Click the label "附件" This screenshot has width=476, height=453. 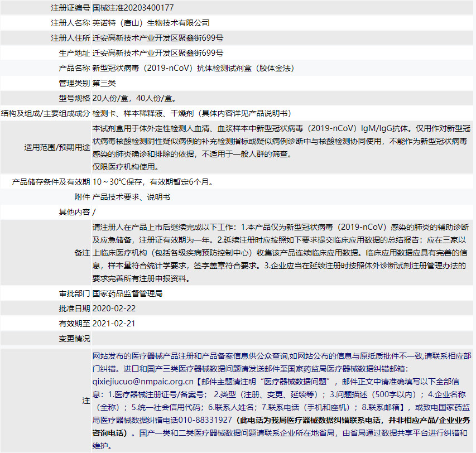pyautogui.click(x=82, y=197)
